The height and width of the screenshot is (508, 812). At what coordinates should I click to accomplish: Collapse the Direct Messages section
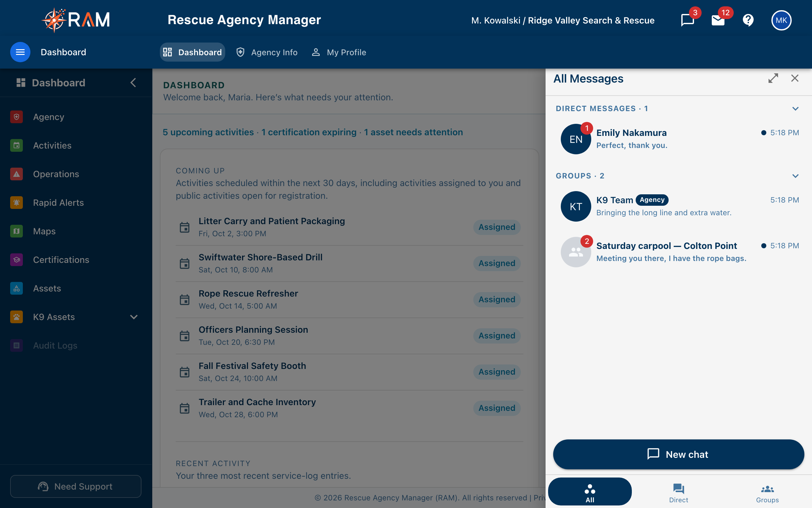point(795,109)
